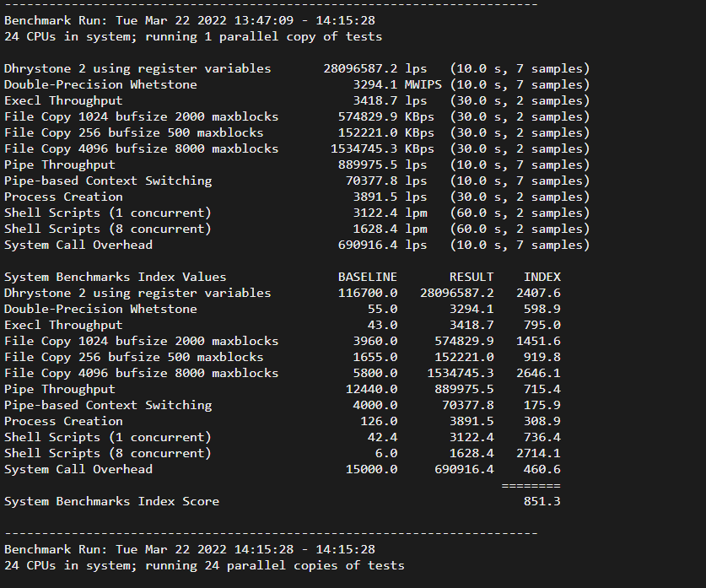This screenshot has height=588, width=706.
Task: Click the System Benchmarks Index Score label
Action: click(111, 501)
